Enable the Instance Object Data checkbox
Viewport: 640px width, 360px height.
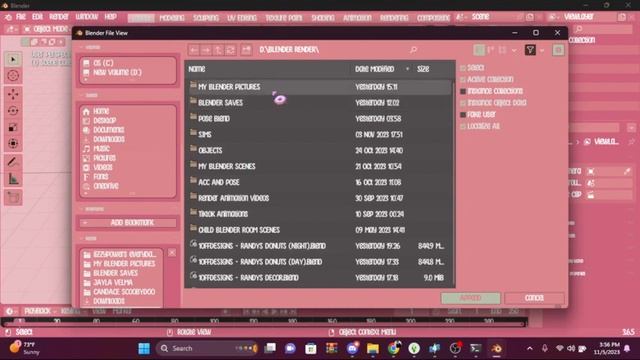(463, 103)
